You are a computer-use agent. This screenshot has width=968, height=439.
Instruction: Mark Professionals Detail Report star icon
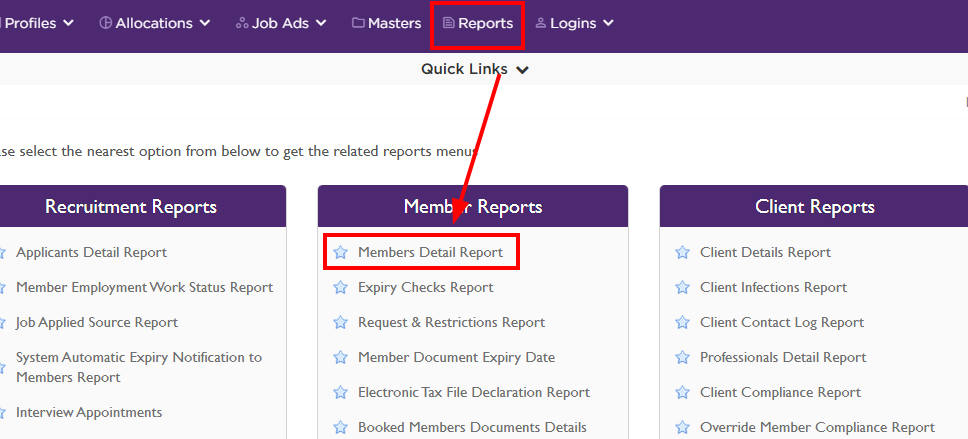tap(682, 358)
